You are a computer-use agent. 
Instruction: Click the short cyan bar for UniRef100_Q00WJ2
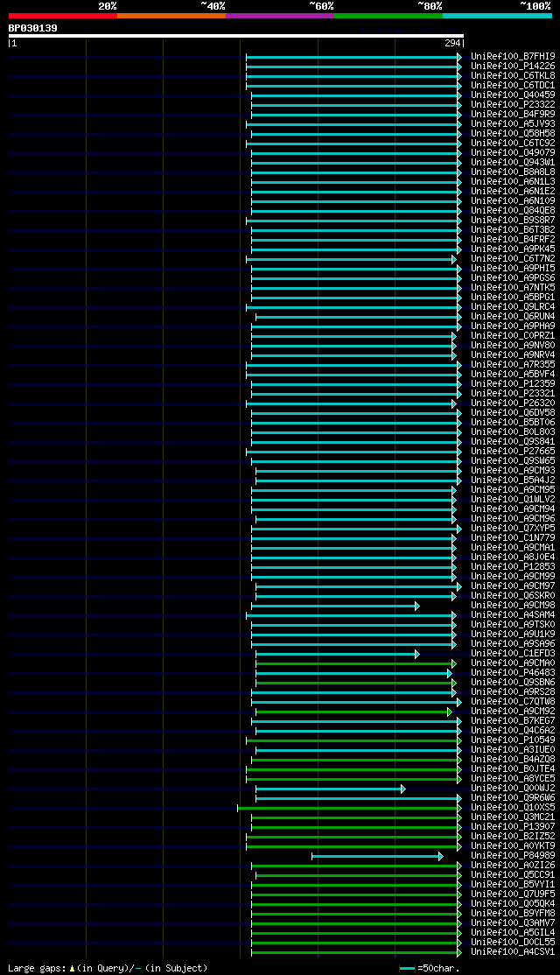click(x=331, y=789)
